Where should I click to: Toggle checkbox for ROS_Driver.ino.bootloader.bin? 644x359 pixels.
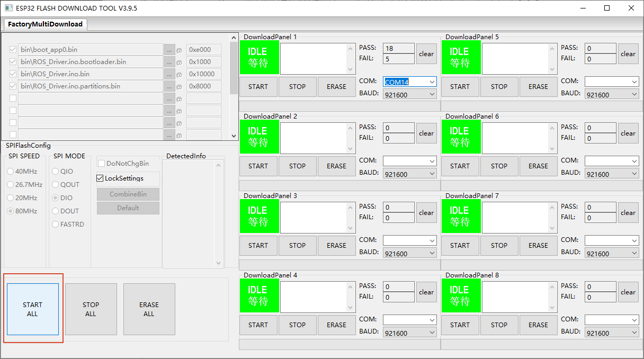(x=13, y=62)
